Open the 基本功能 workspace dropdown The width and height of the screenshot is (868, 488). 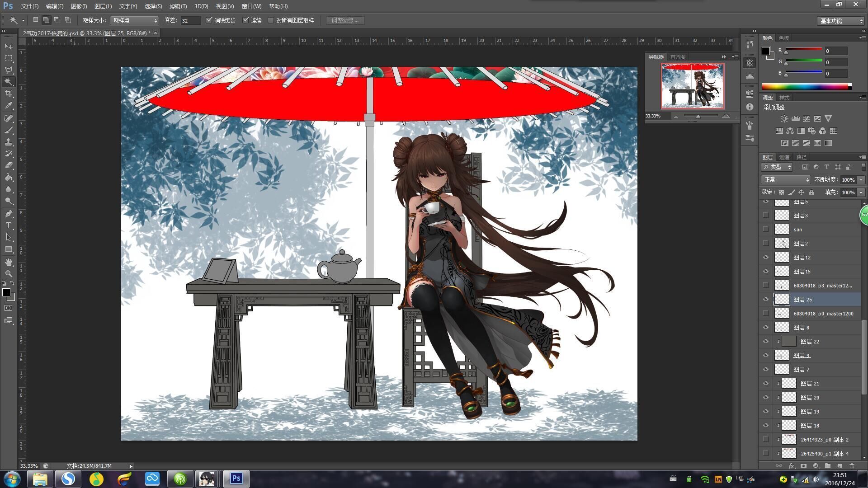(841, 21)
